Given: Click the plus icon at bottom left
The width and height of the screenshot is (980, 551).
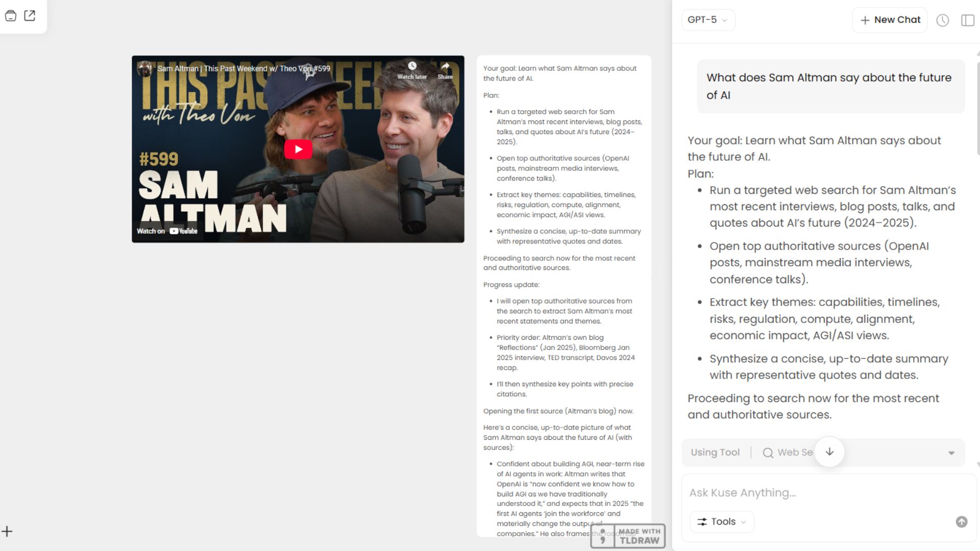Looking at the screenshot, I should tap(7, 532).
